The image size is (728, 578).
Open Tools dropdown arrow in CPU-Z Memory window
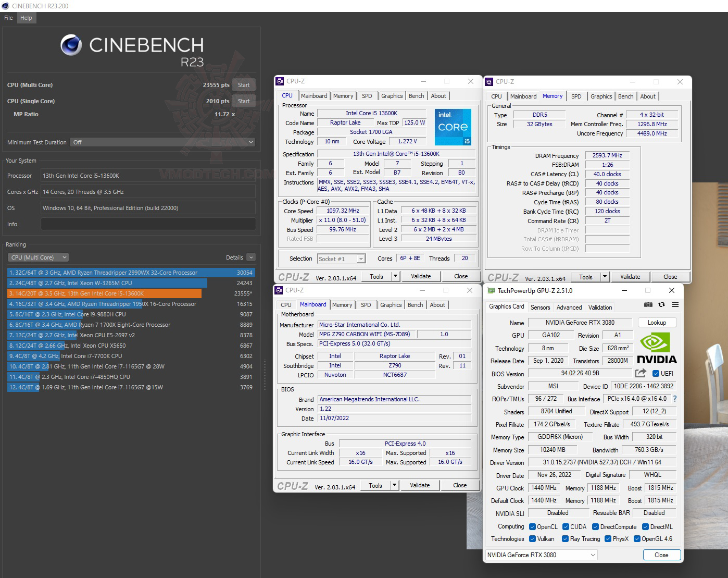(x=605, y=277)
